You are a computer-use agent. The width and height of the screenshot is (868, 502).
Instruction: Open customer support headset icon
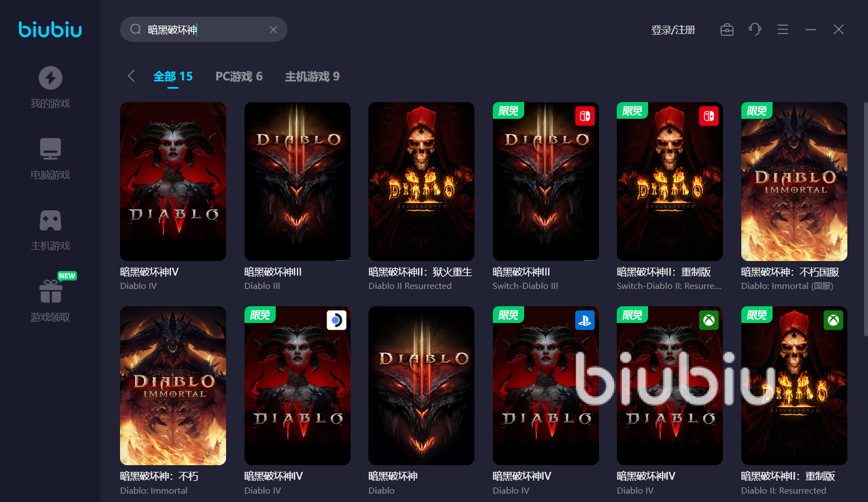[x=755, y=30]
